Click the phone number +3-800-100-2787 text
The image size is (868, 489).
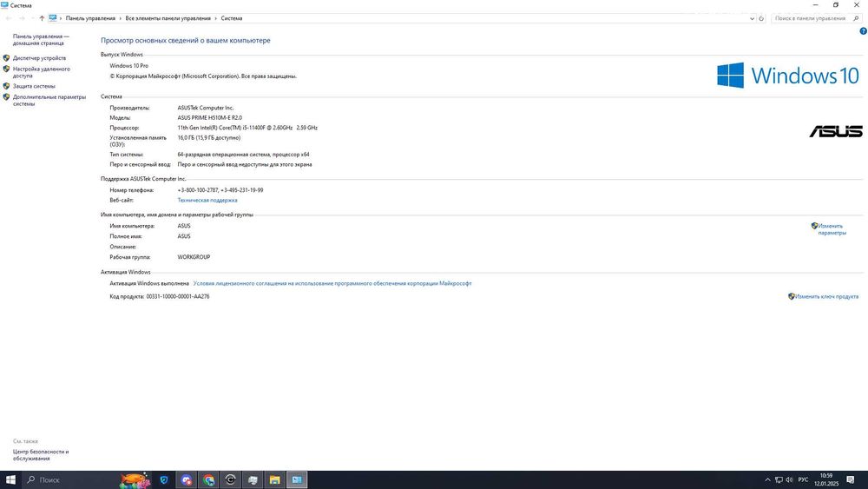[x=198, y=190]
